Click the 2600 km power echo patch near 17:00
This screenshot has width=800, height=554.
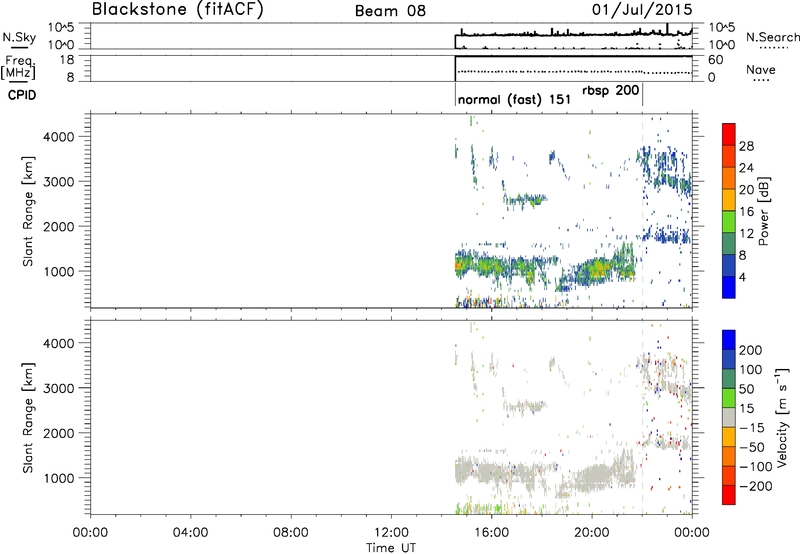click(526, 199)
